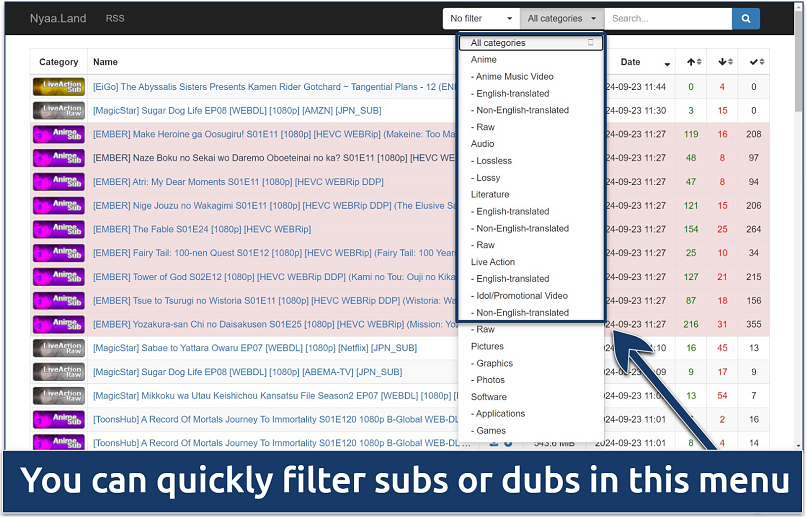The height and width of the screenshot is (517, 806).
Task: Open Tower of God S02E12 torrent link
Action: pyautogui.click(x=274, y=277)
